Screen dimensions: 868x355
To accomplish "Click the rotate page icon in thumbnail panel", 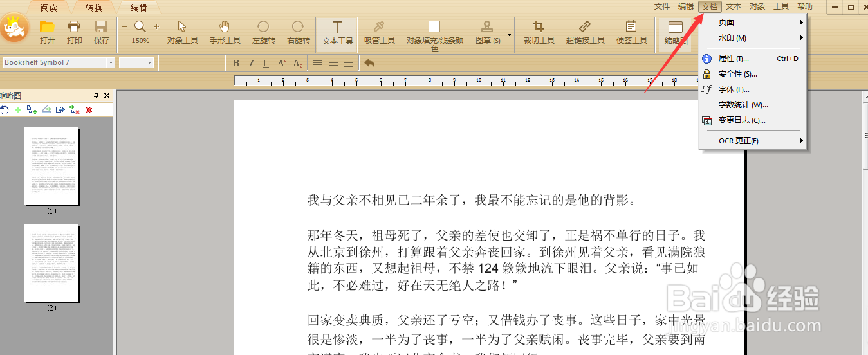I will [4, 110].
